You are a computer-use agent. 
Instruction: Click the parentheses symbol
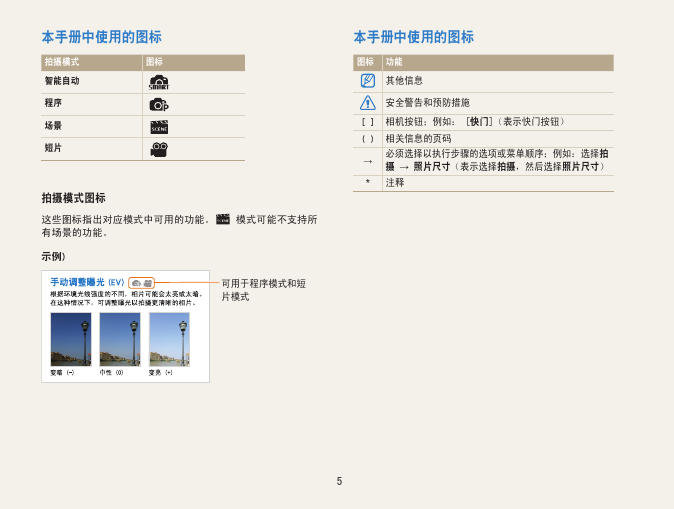[368, 139]
